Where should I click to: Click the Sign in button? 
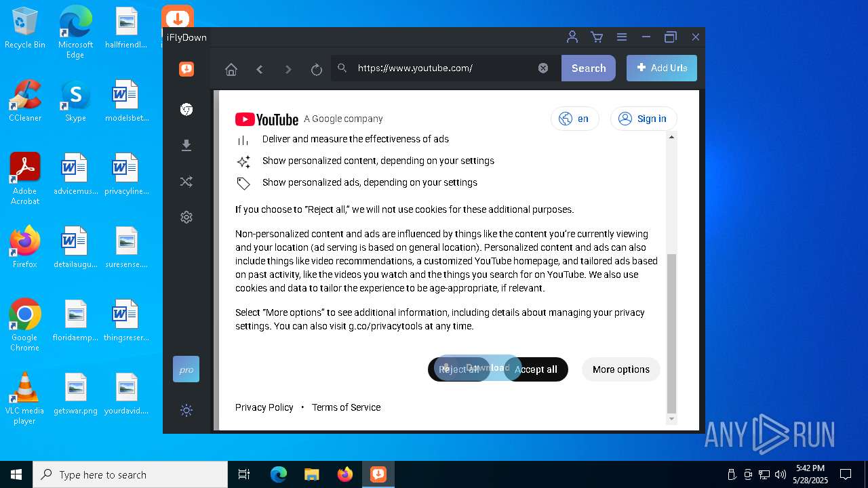644,119
